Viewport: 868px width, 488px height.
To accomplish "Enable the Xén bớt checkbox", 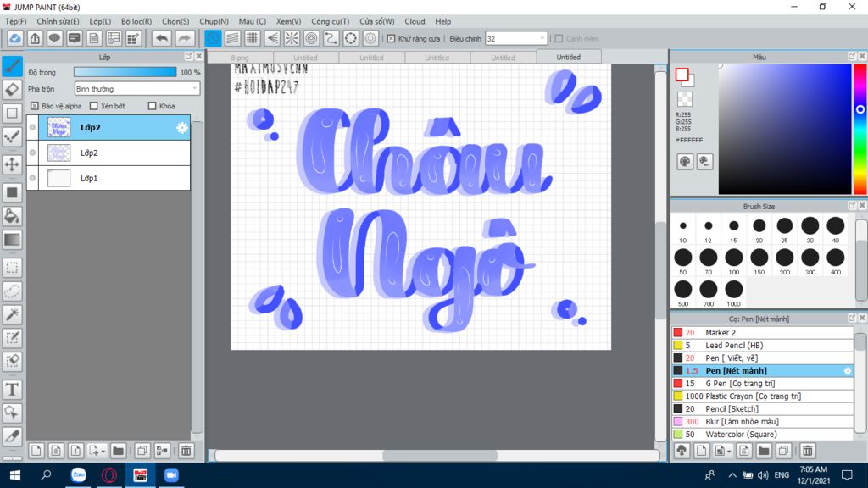I will (93, 106).
